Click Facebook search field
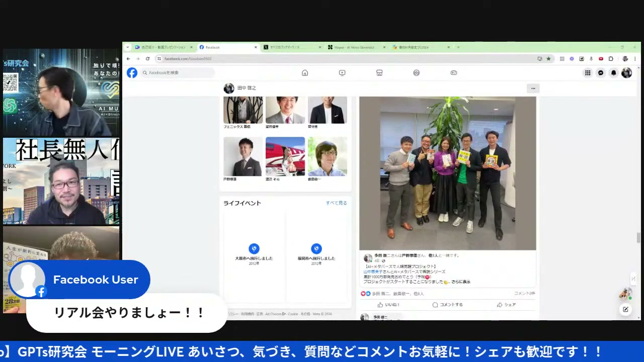 coord(178,73)
